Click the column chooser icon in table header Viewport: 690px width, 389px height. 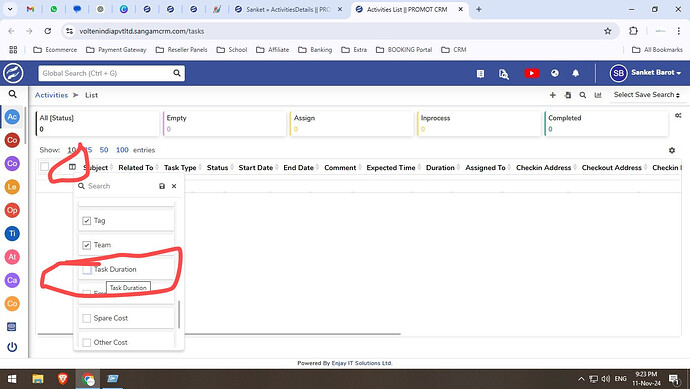click(72, 167)
